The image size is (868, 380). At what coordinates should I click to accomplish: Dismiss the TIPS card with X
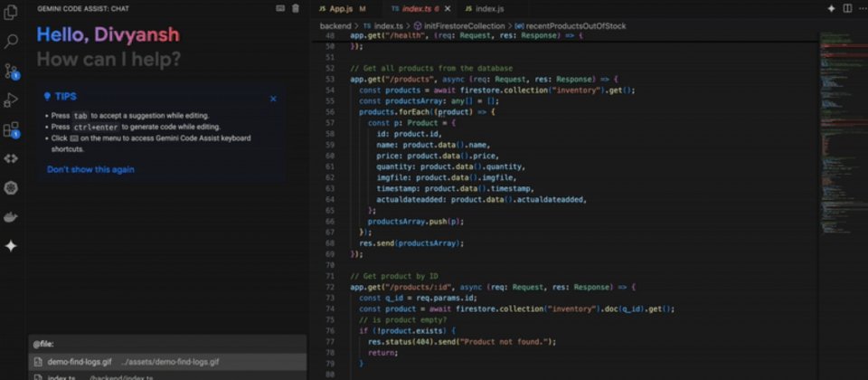point(273,99)
